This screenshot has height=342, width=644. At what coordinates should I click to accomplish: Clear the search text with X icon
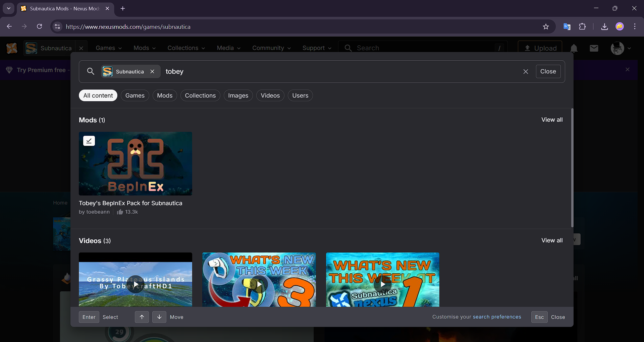(526, 71)
